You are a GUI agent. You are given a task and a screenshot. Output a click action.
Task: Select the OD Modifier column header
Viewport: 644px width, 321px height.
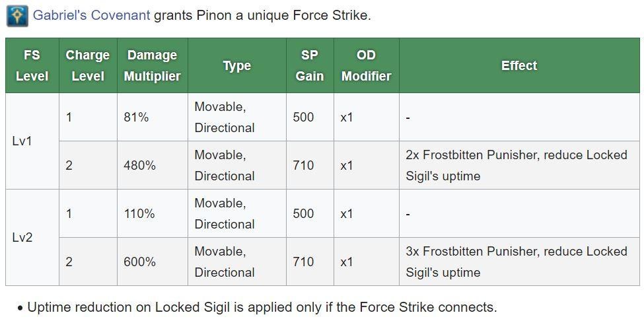point(366,65)
